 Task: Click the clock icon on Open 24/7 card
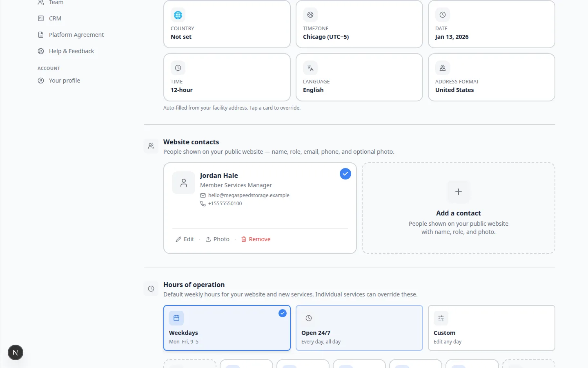pyautogui.click(x=309, y=318)
